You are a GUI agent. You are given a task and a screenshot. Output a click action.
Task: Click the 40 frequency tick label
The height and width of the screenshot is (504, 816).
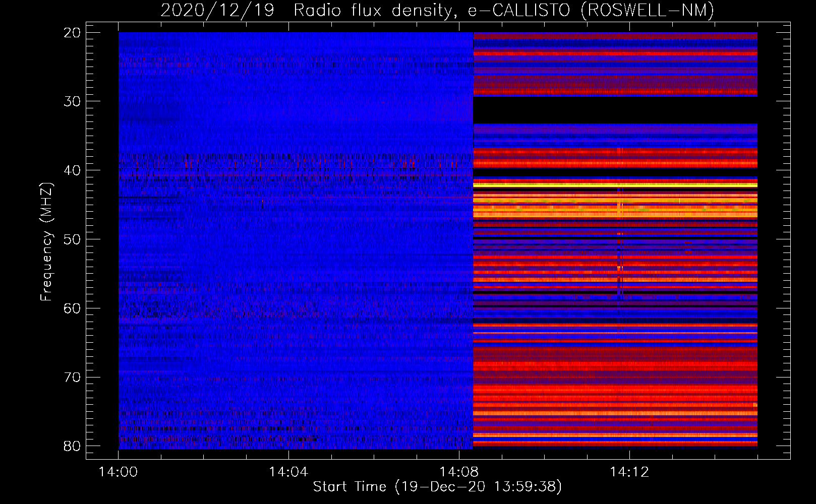click(73, 170)
